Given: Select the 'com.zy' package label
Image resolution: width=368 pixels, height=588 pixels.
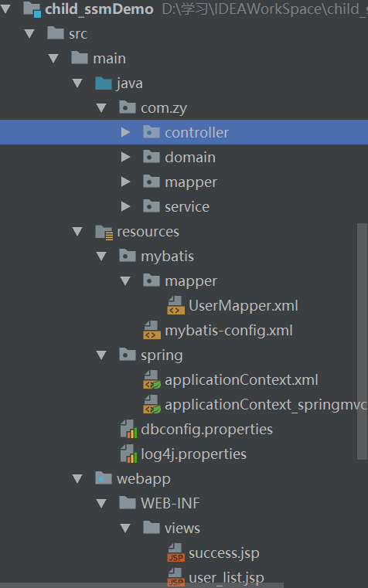Looking at the screenshot, I should pyautogui.click(x=164, y=108).
